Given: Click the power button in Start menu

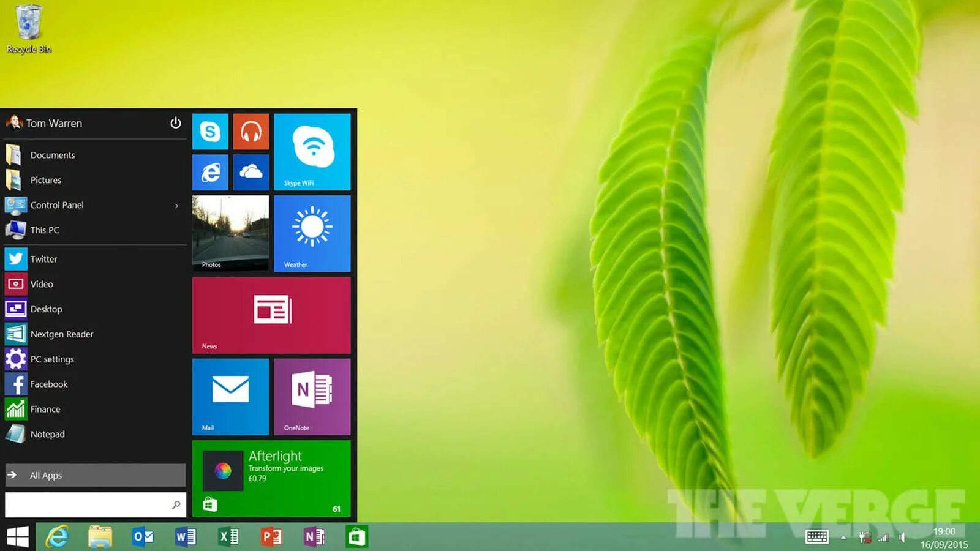Looking at the screenshot, I should coord(176,123).
